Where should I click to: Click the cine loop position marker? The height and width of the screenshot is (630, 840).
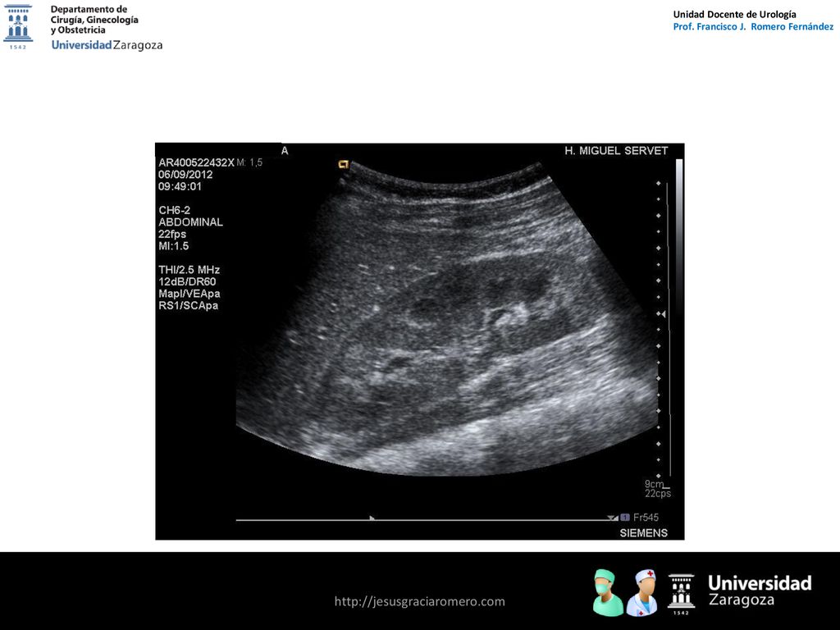(372, 518)
